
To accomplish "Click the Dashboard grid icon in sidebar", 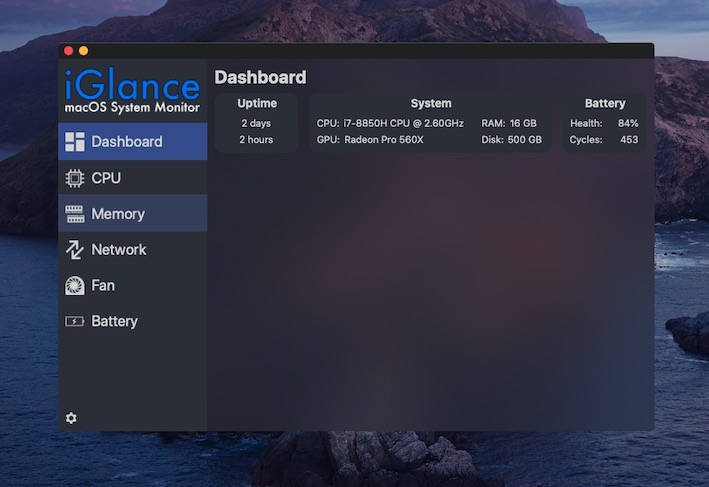I will [x=75, y=142].
